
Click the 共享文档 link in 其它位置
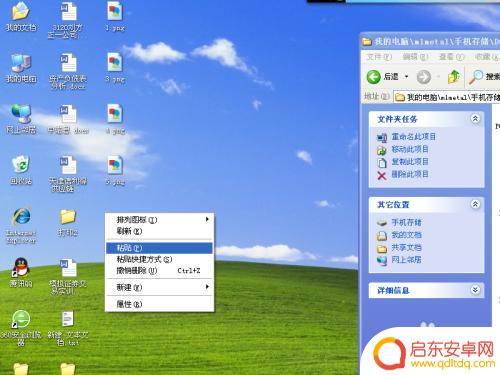coord(406,247)
